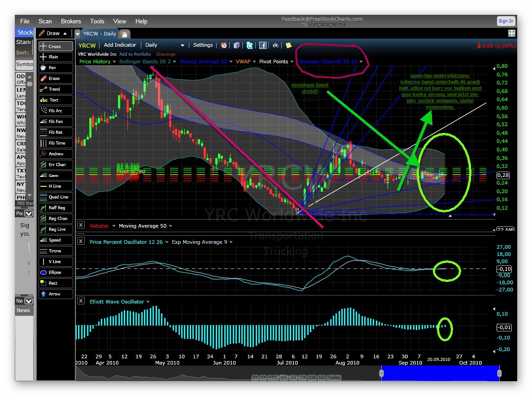The width and height of the screenshot is (532, 396).
Task: Open the Tools menu
Action: [x=97, y=21]
